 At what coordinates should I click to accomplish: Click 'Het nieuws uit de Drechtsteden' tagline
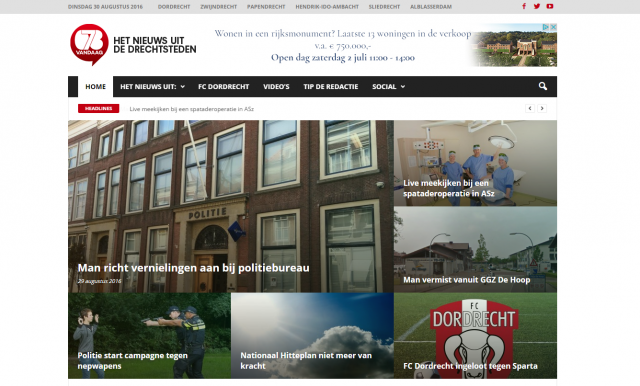(x=155, y=45)
